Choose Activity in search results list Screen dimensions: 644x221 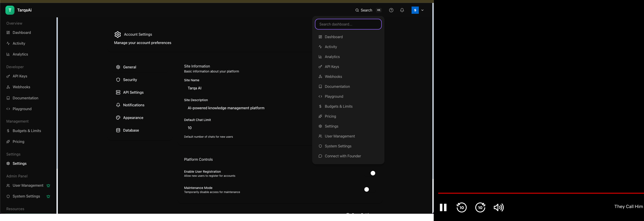pos(348,47)
